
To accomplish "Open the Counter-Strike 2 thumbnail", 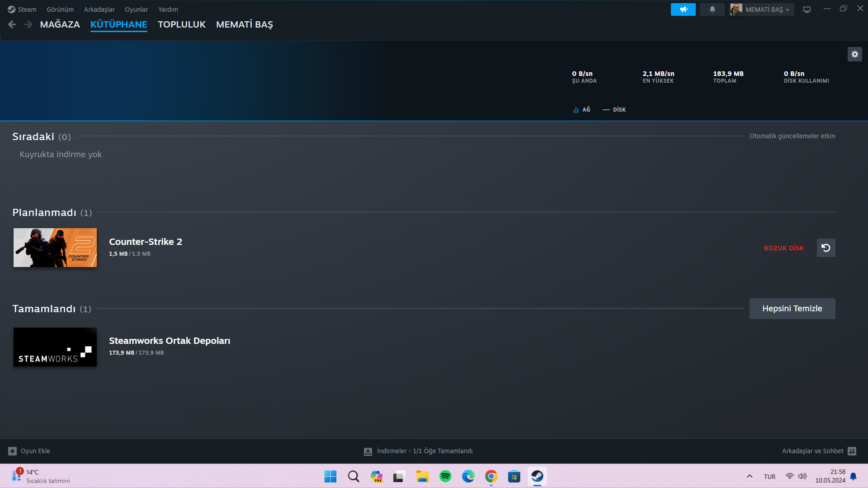I will tap(55, 248).
